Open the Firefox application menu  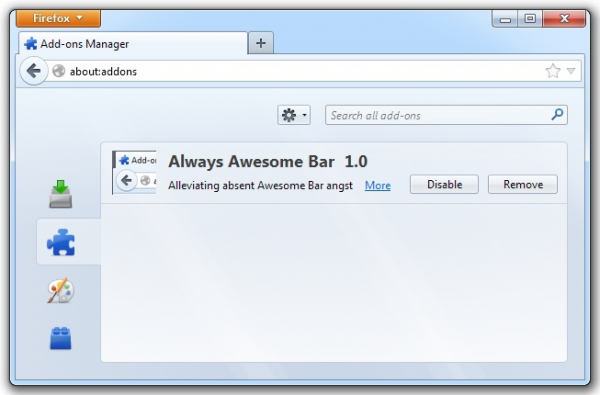(x=59, y=18)
